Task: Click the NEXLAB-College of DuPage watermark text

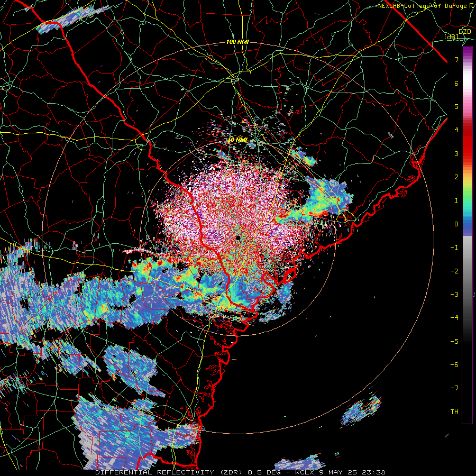Action: coord(422,6)
